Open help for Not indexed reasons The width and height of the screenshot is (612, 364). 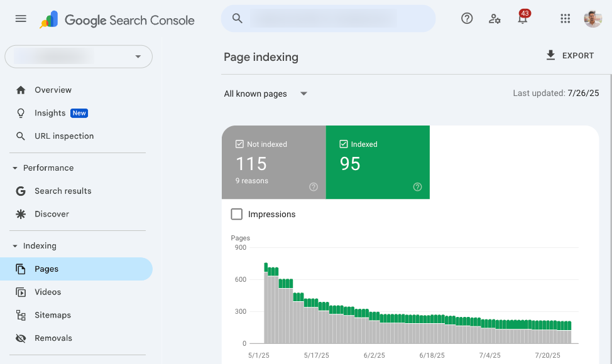313,186
